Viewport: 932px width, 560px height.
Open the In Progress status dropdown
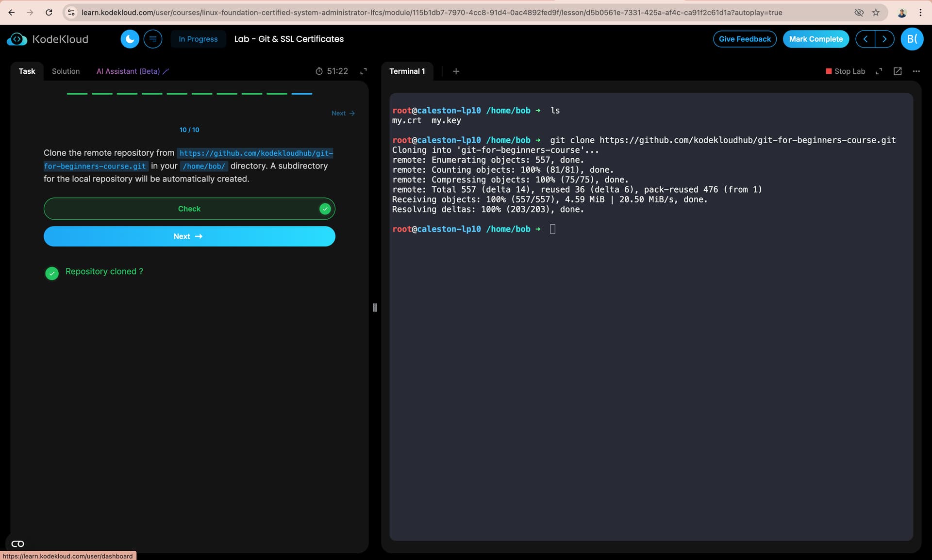click(198, 39)
